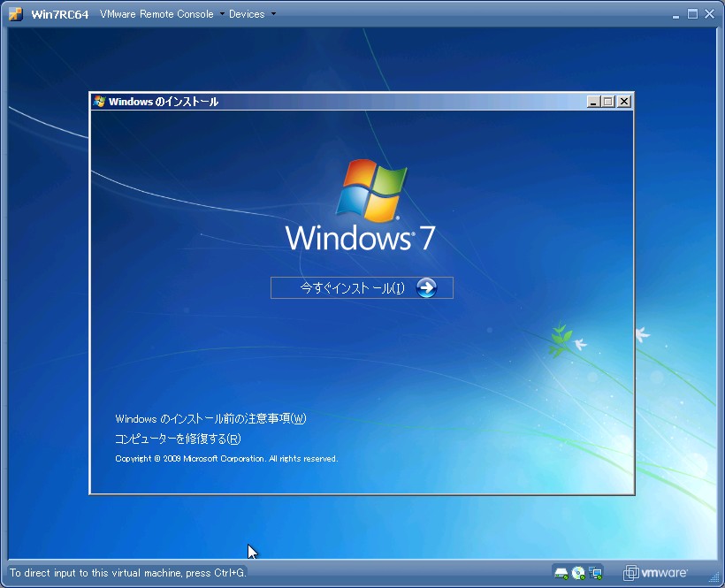The height and width of the screenshot is (588, 725).
Task: Minimize the VMware Remote Console window
Action: [676, 15]
